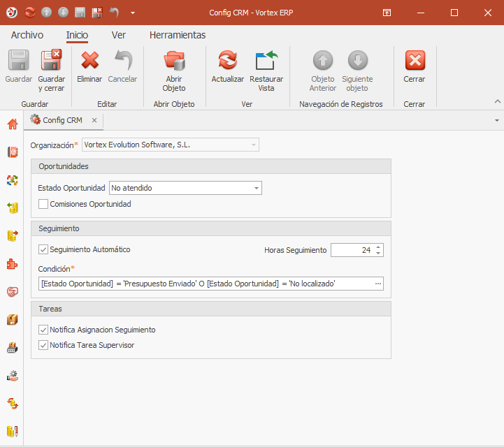This screenshot has width=504, height=447.
Task: Click the Restaurar Vista icon
Action: click(x=266, y=61)
